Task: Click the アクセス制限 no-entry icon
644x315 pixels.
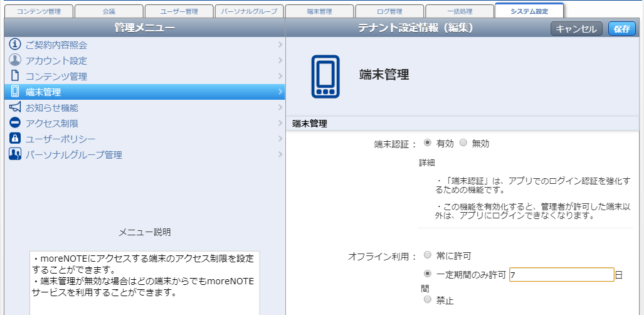Action: click(x=15, y=123)
